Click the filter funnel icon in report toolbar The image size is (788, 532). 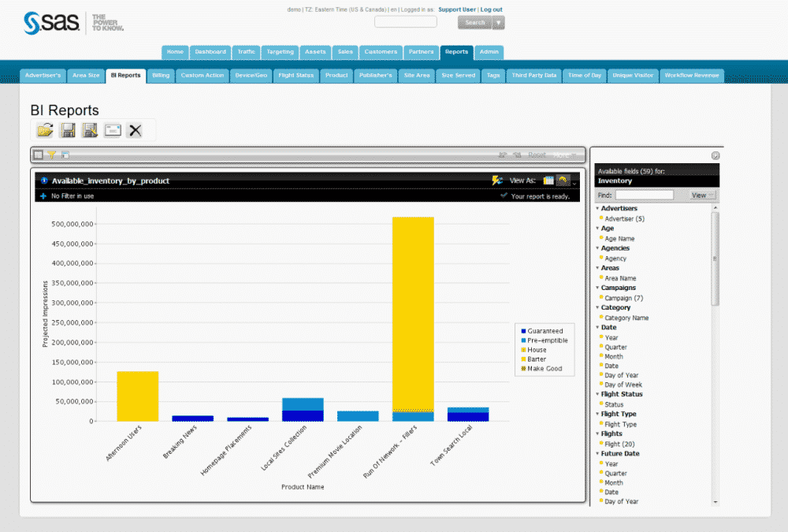pos(51,155)
